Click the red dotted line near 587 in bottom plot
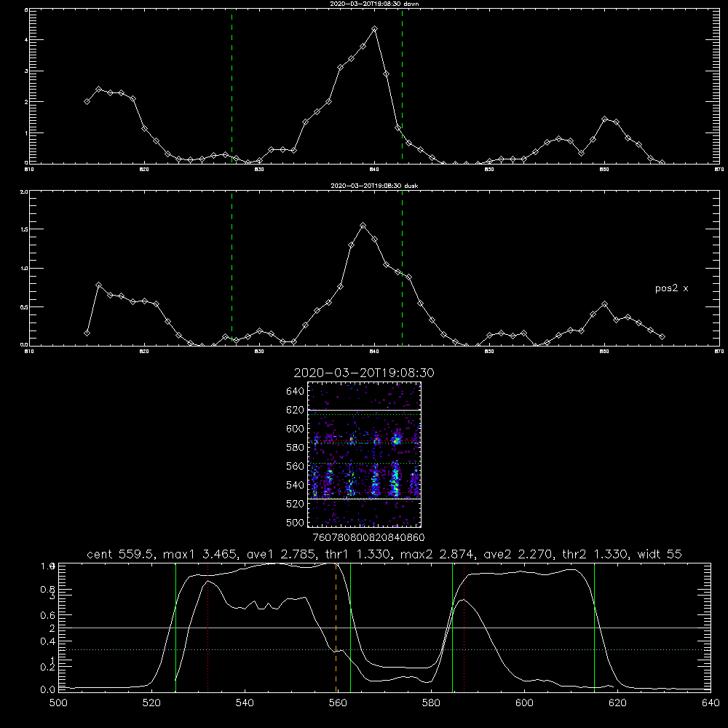728x728 pixels. [464, 627]
